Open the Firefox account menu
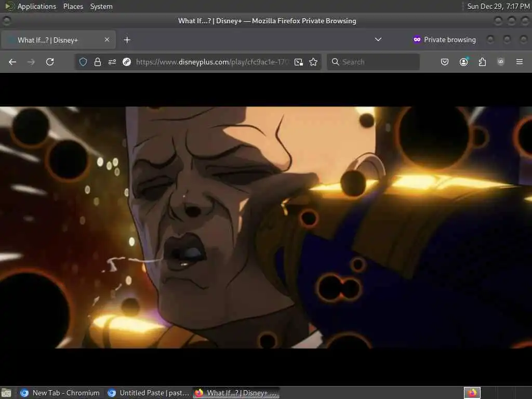This screenshot has width=532, height=399. point(464,62)
